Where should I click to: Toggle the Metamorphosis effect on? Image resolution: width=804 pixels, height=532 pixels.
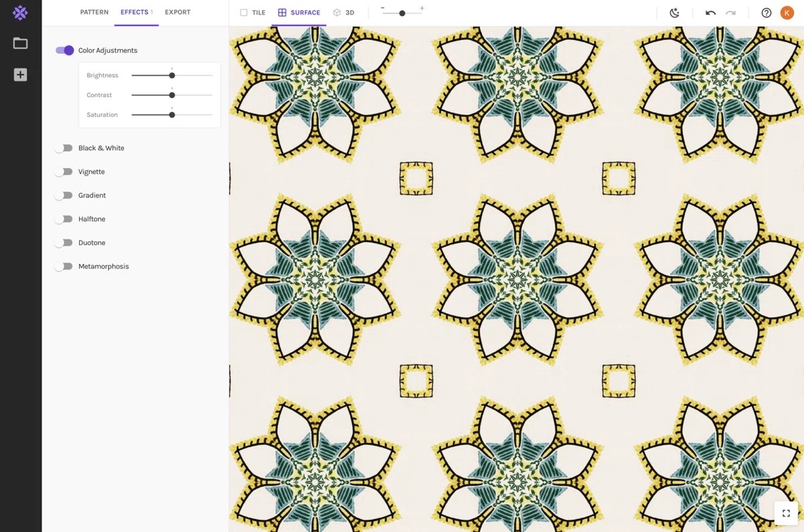click(64, 266)
